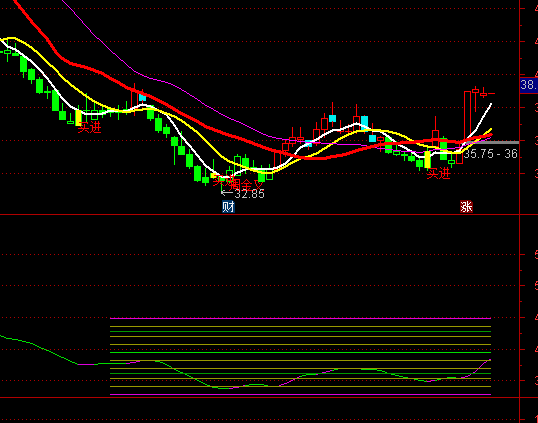The width and height of the screenshot is (538, 423).
Task: Select the yellow candlestick above the leftmost 买进
Action: [79, 117]
